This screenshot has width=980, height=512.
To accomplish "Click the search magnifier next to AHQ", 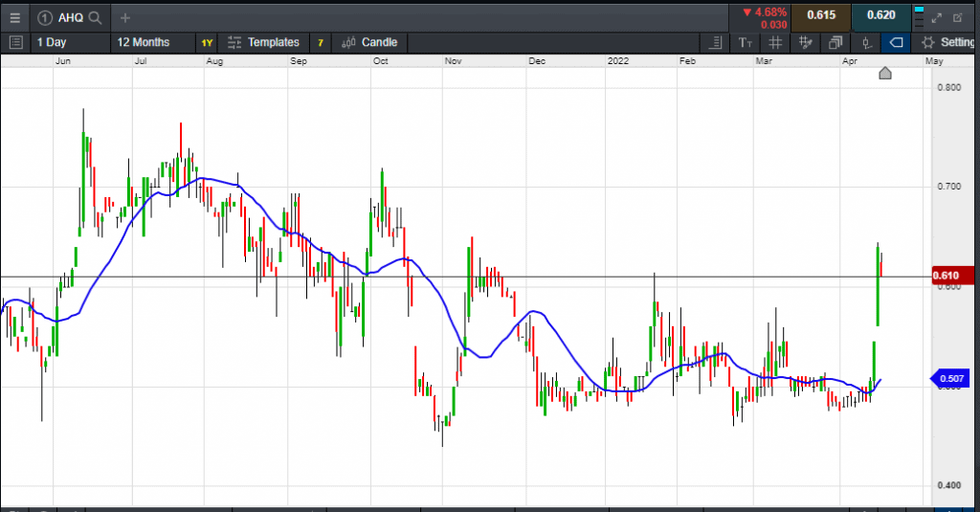I will pyautogui.click(x=95, y=17).
